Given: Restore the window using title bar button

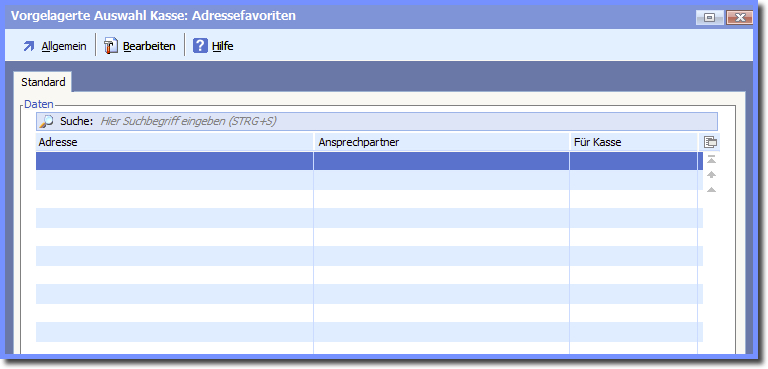Looking at the screenshot, I should click(x=709, y=18).
